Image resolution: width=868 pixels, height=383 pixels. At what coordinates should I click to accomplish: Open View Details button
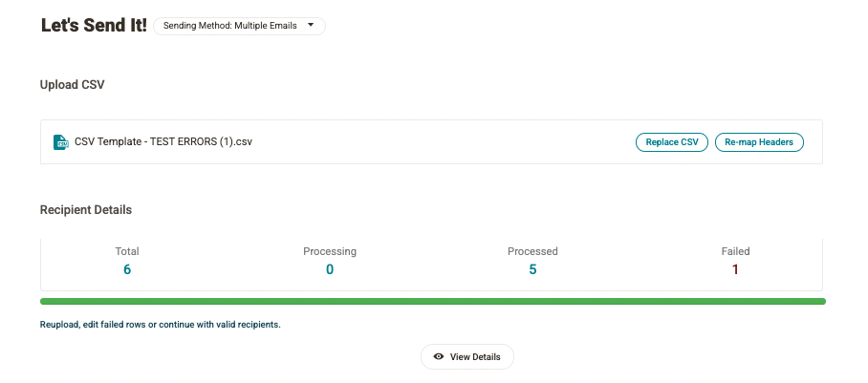pos(467,357)
